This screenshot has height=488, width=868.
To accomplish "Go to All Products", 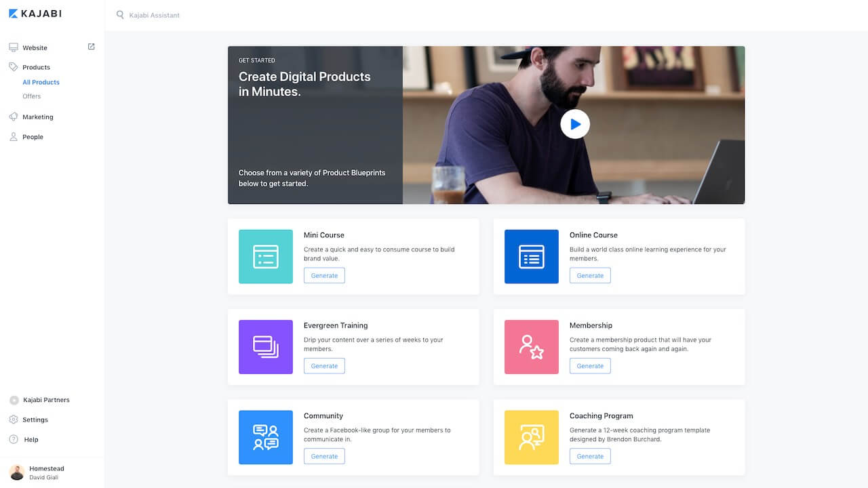I will coord(41,82).
